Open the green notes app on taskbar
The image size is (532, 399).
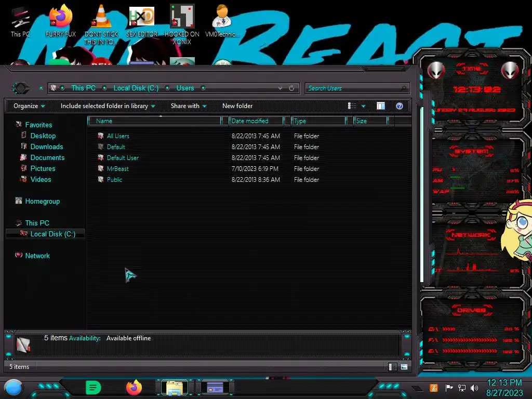click(94, 388)
